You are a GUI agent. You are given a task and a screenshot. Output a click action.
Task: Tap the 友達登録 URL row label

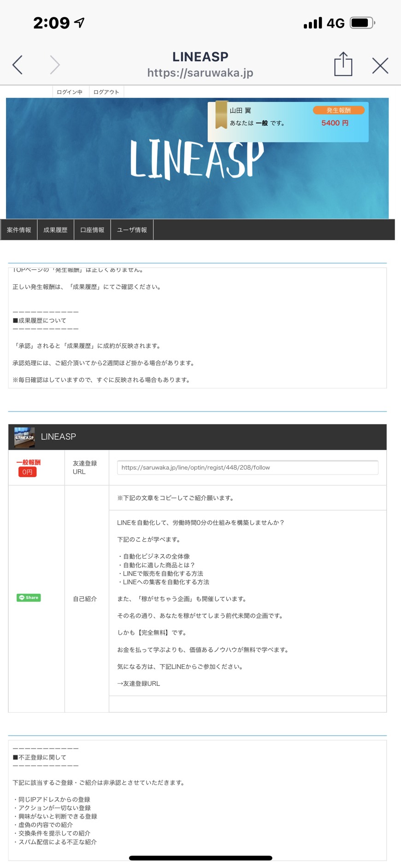[x=85, y=467]
